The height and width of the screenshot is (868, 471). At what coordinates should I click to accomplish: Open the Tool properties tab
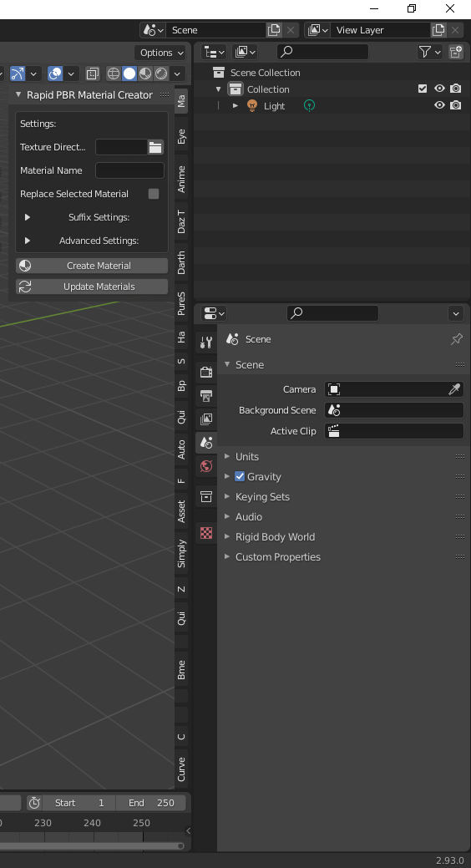(x=206, y=343)
